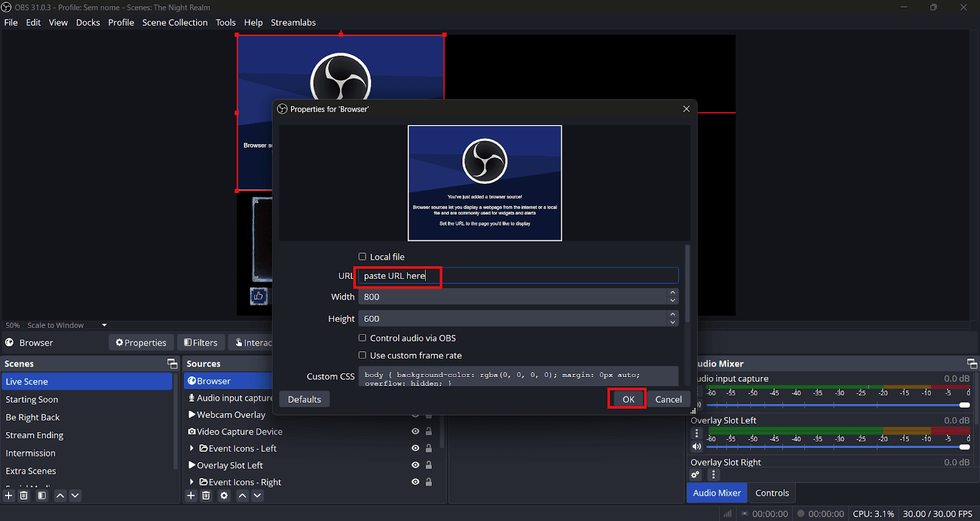The height and width of the screenshot is (521, 980).
Task: Confirm the browser properties with OK
Action: [628, 399]
